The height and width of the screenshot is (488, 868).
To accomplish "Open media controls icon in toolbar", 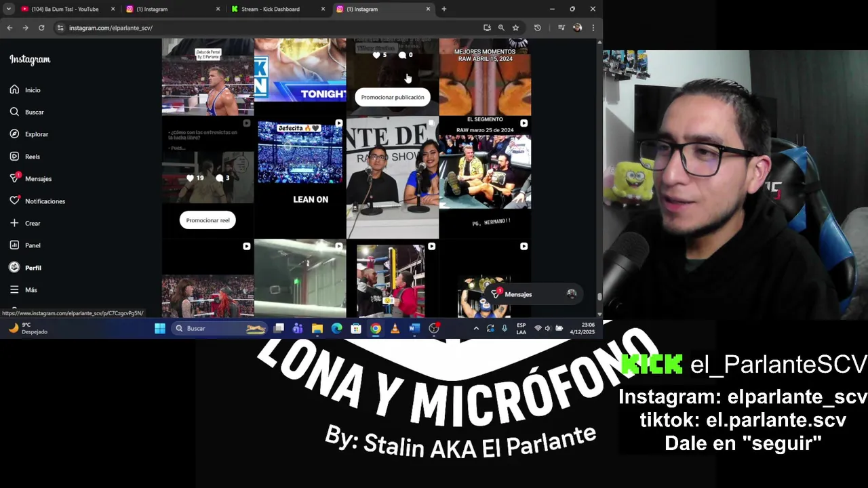I will [x=561, y=28].
